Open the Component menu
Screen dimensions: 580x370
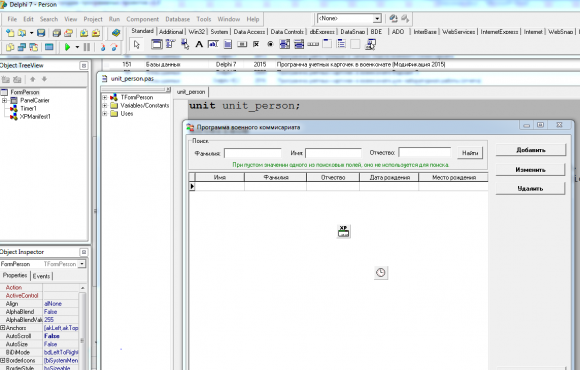142,19
